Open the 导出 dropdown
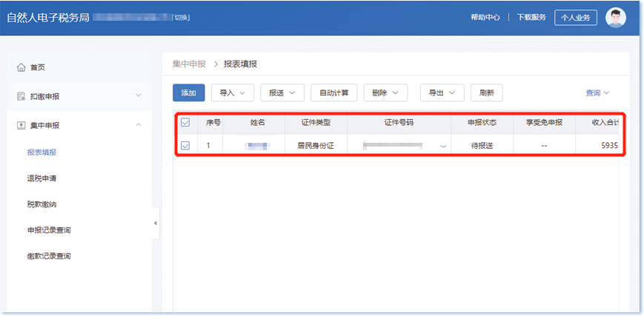This screenshot has height=316, width=644. (x=442, y=93)
